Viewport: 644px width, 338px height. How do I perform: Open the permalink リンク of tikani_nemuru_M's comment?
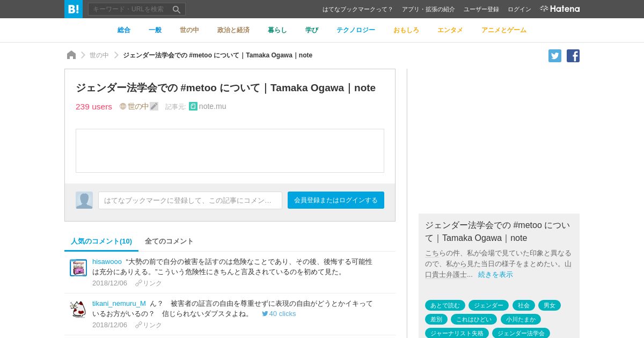149,325
